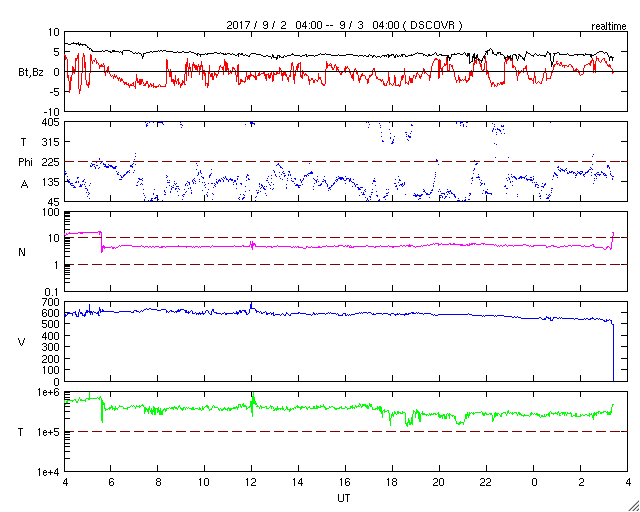Click the "100" tick on the N panel
The image size is (640, 512).
51,212
